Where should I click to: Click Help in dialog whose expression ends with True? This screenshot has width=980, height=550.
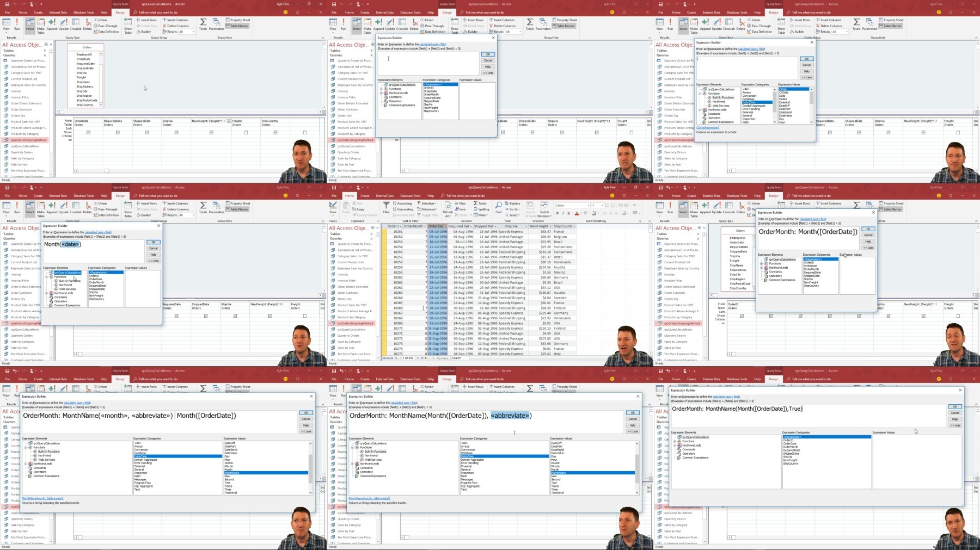pos(955,419)
